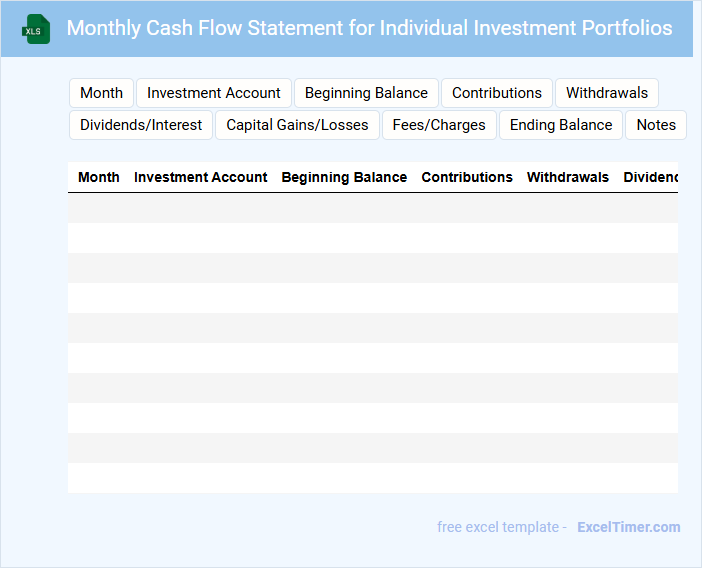Click the Month column header
The image size is (702, 568).
99,177
